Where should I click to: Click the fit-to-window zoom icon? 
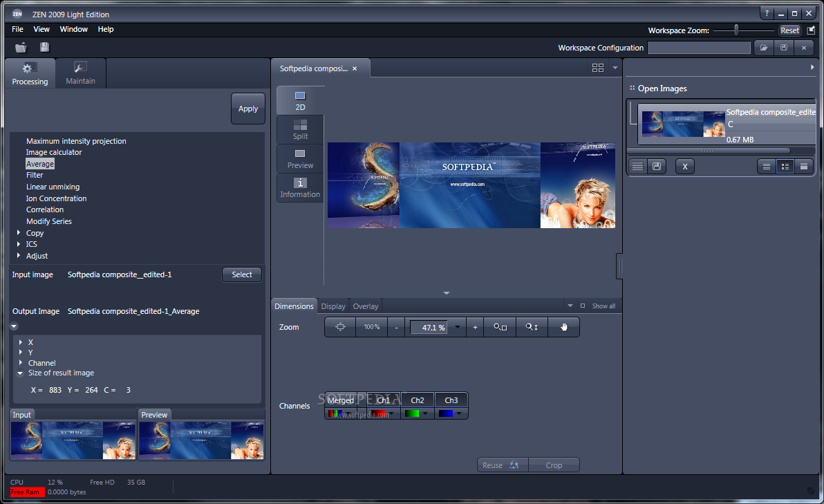click(x=340, y=327)
